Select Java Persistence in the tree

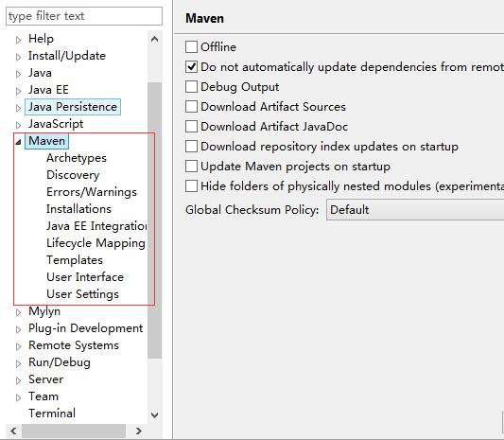coord(73,107)
